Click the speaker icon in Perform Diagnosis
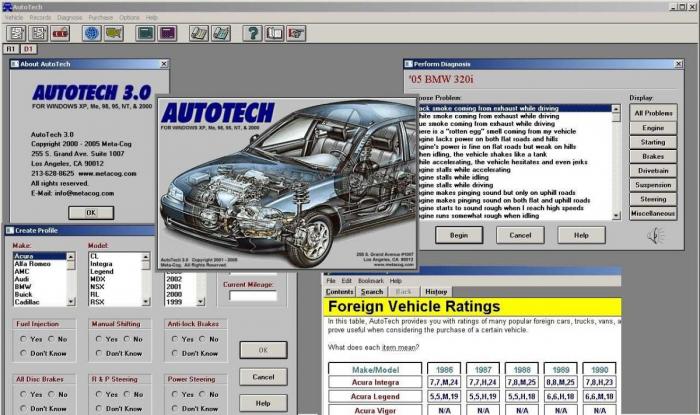700x415 pixels. (x=656, y=235)
